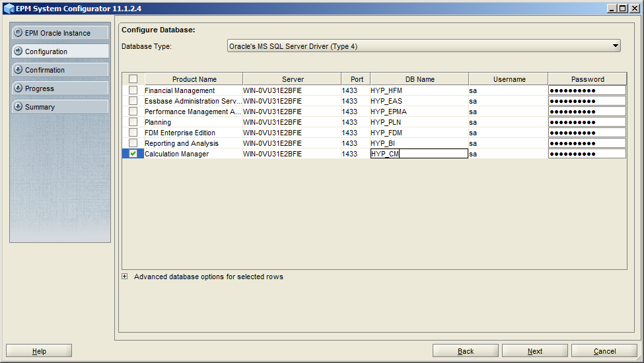644x363 pixels.
Task: Click the HYP_BI database name cell
Action: [x=419, y=143]
